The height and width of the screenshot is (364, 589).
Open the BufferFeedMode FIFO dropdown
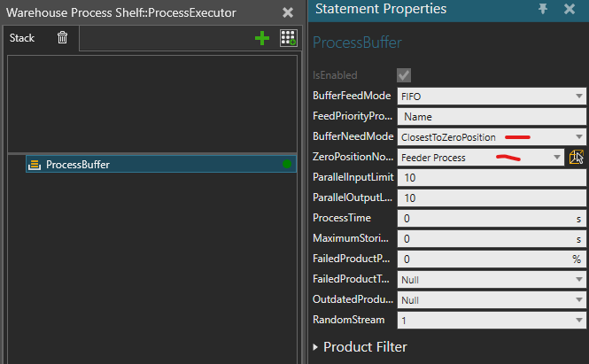[492, 97]
